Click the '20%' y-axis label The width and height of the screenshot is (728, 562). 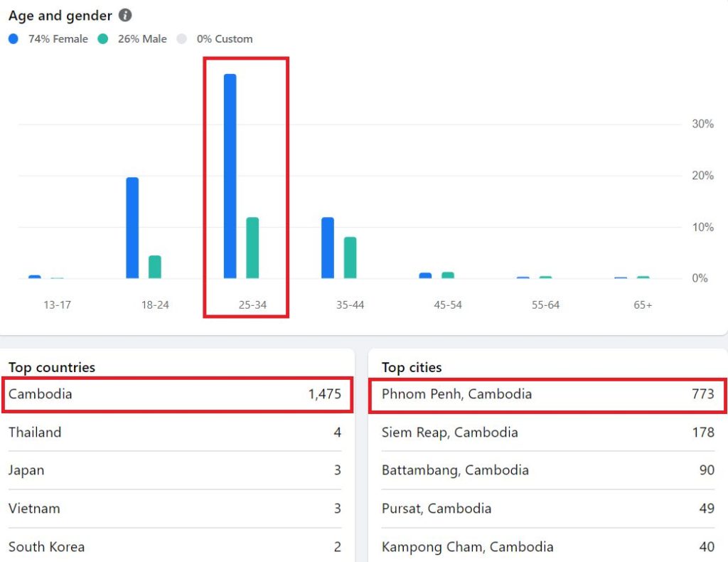[x=703, y=176]
